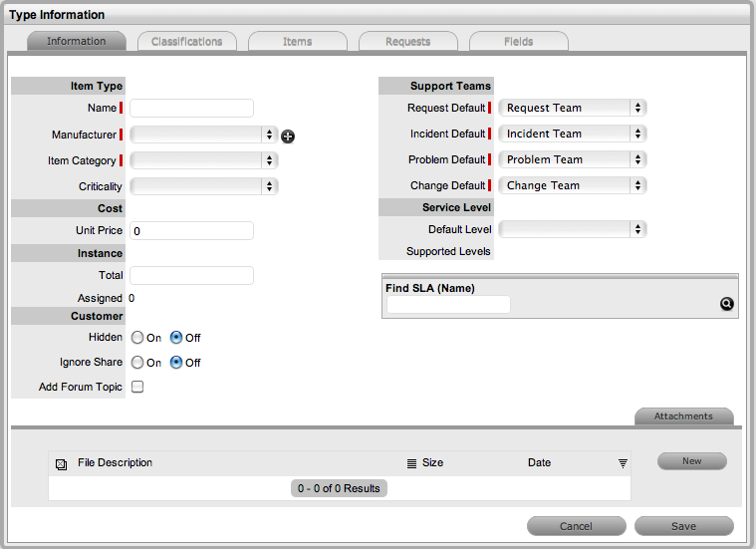Image resolution: width=756 pixels, height=549 pixels.
Task: Click the Date column header
Action: [x=539, y=462]
